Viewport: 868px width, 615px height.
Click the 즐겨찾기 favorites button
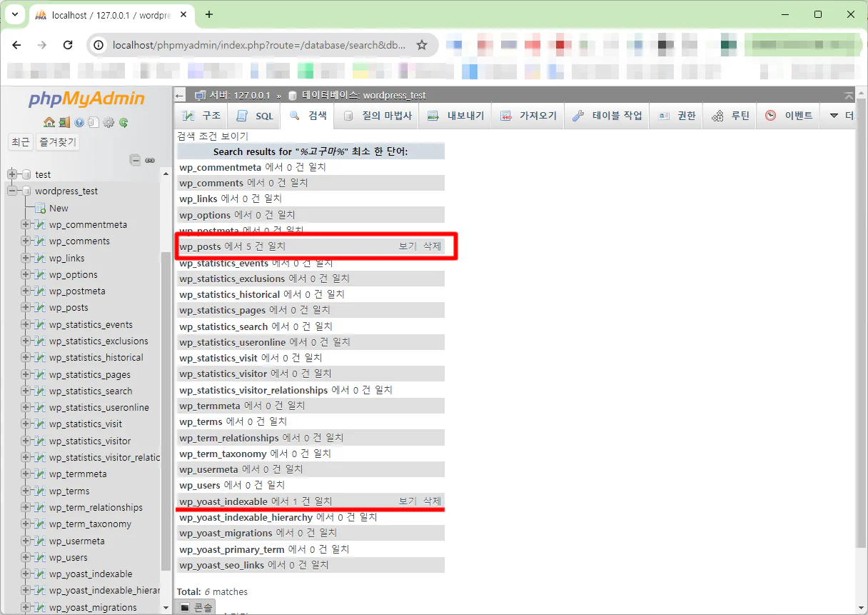coord(58,142)
